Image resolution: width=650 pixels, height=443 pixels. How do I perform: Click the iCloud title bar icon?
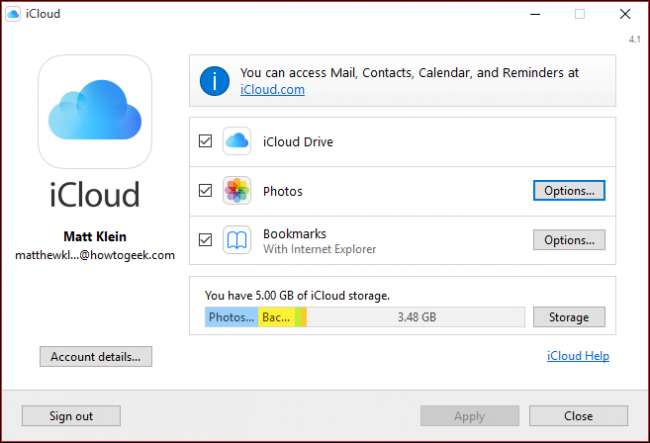[x=14, y=14]
